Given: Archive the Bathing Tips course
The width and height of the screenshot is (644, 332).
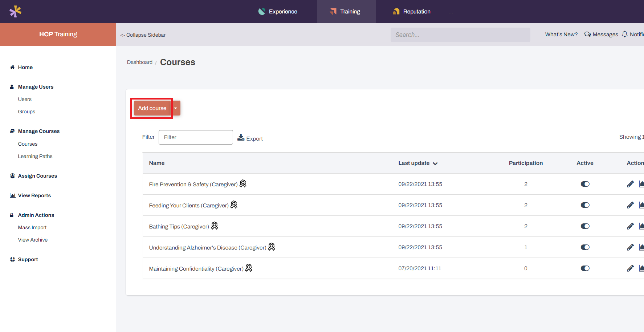Looking at the screenshot, I should (642, 226).
